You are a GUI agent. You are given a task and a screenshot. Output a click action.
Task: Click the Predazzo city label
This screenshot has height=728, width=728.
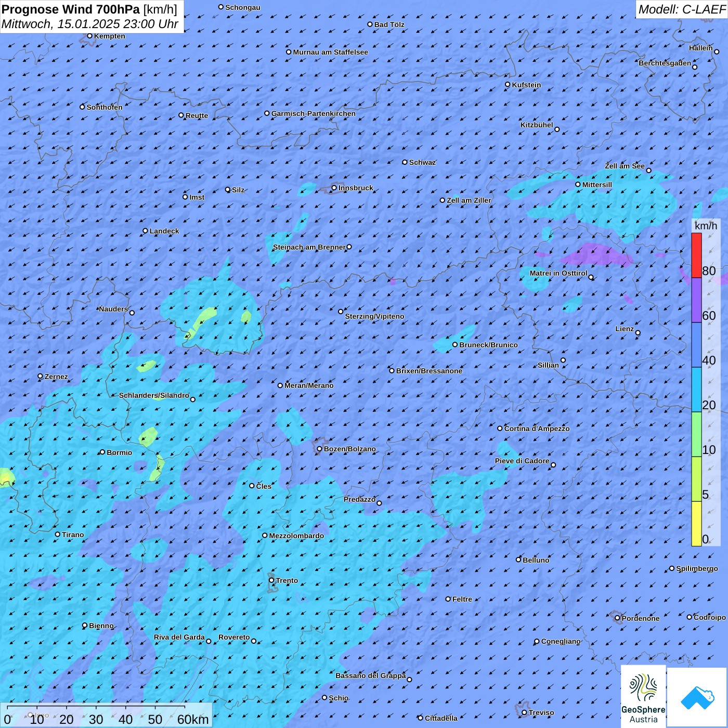click(359, 499)
